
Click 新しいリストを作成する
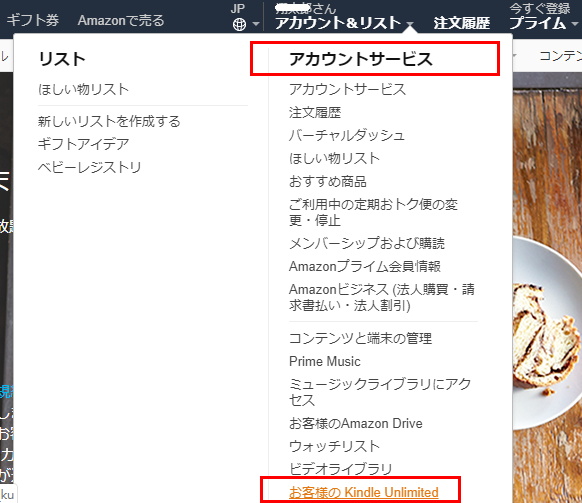click(109, 121)
